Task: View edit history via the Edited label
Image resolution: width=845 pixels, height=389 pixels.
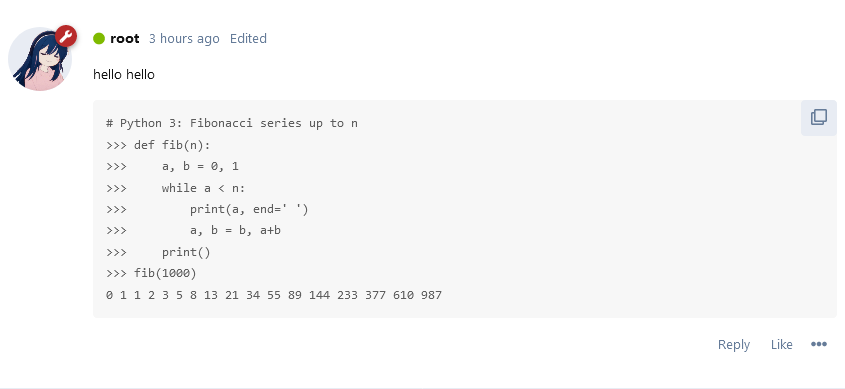Action: (x=248, y=39)
